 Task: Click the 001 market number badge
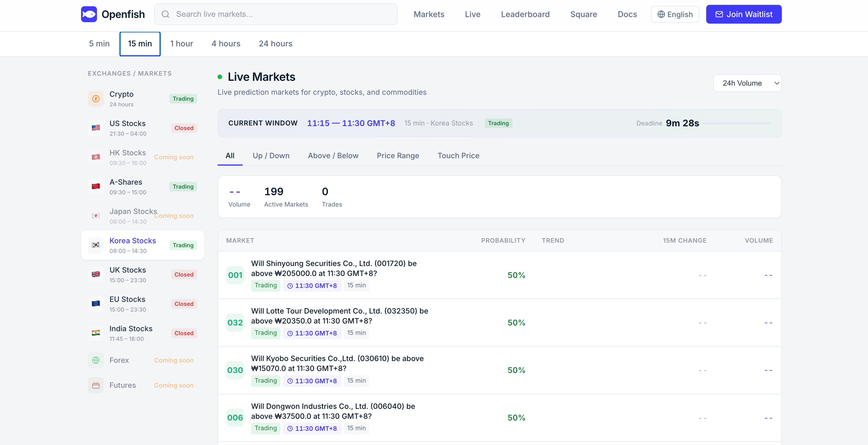point(235,275)
